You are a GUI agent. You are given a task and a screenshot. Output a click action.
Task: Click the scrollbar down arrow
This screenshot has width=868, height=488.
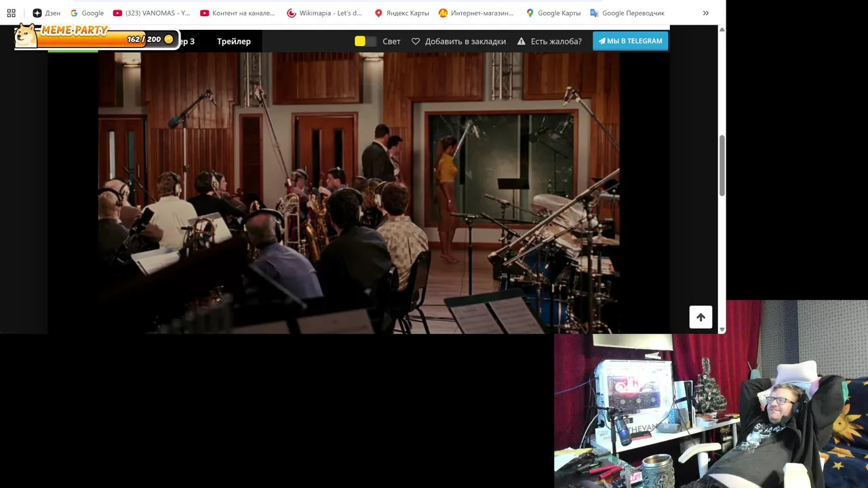[722, 329]
